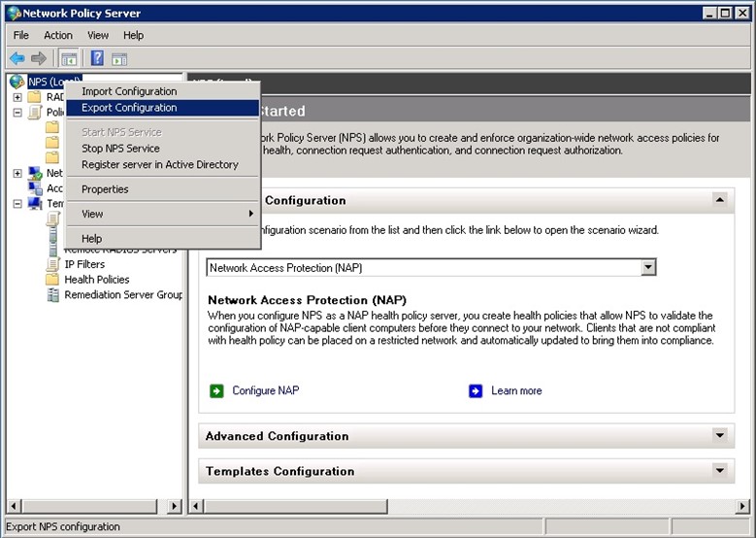Click the blue Help toolbar icon
756x538 pixels.
[97, 59]
